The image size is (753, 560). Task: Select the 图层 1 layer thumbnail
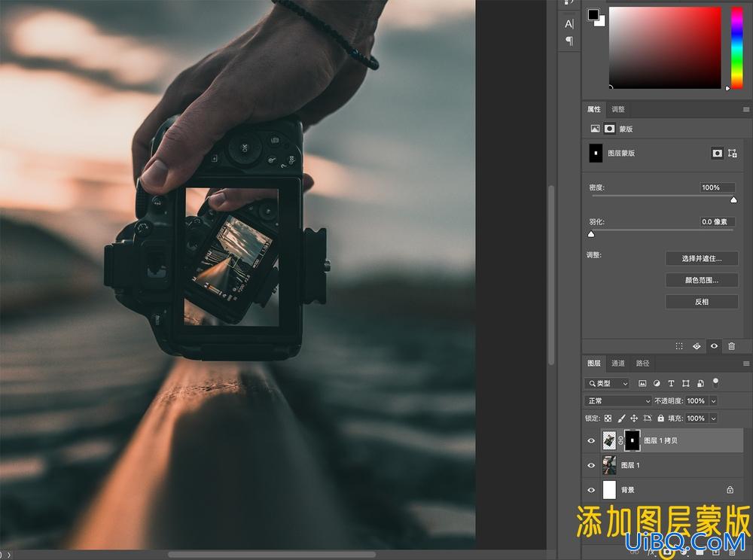click(x=609, y=465)
